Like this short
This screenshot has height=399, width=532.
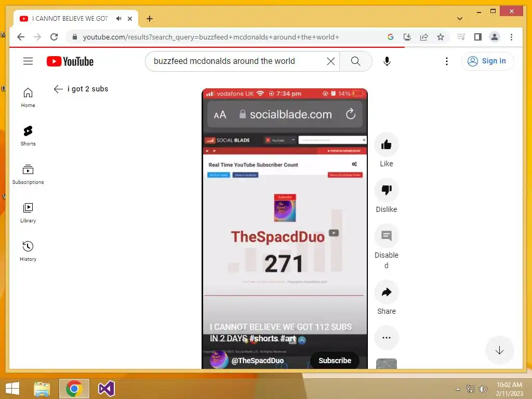click(x=386, y=145)
